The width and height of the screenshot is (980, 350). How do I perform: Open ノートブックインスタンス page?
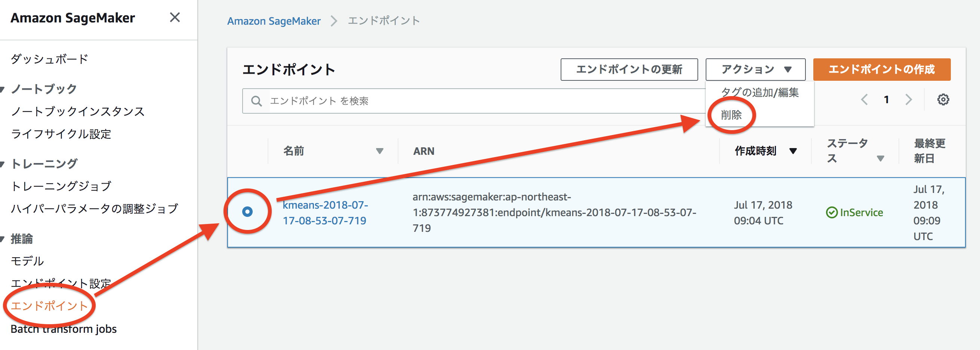point(78,111)
